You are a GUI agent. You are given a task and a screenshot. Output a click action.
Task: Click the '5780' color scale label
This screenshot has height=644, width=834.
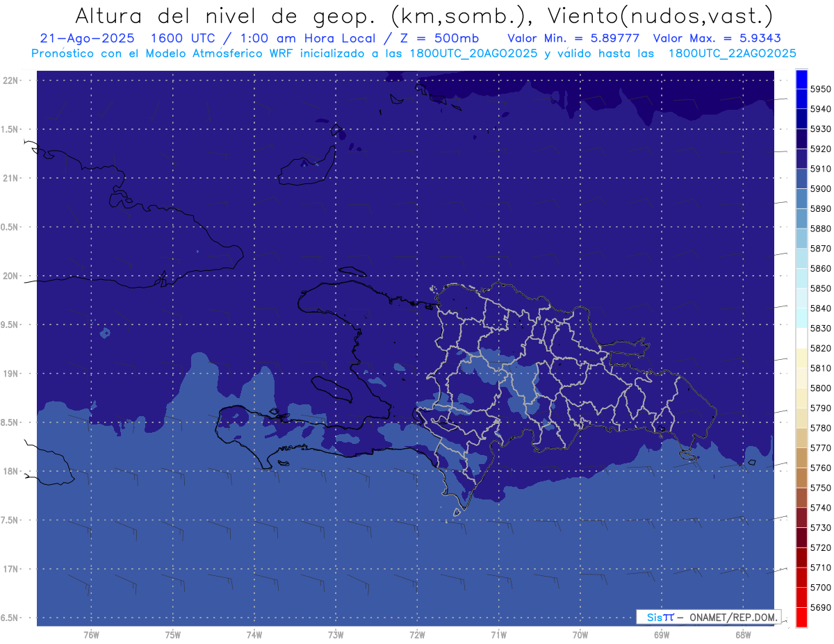[821, 428]
